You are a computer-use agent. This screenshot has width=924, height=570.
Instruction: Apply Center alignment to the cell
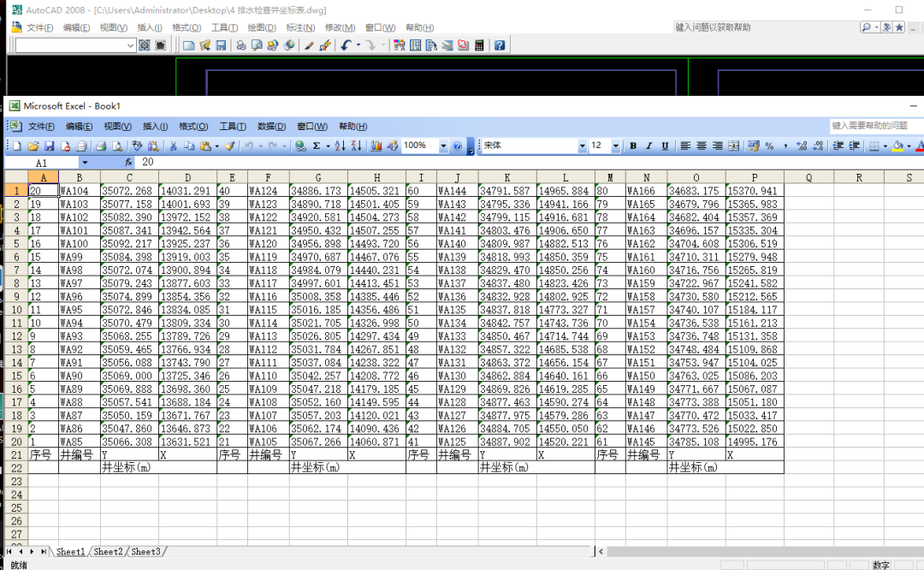pyautogui.click(x=702, y=146)
